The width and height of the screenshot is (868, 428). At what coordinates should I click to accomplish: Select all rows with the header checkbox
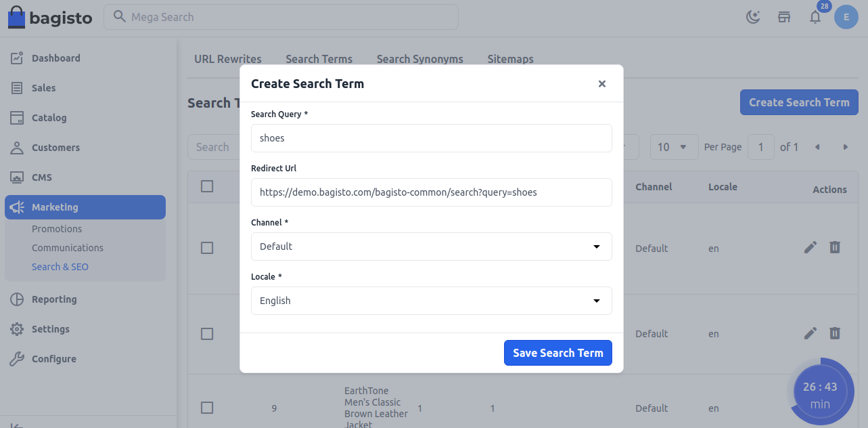coord(207,186)
